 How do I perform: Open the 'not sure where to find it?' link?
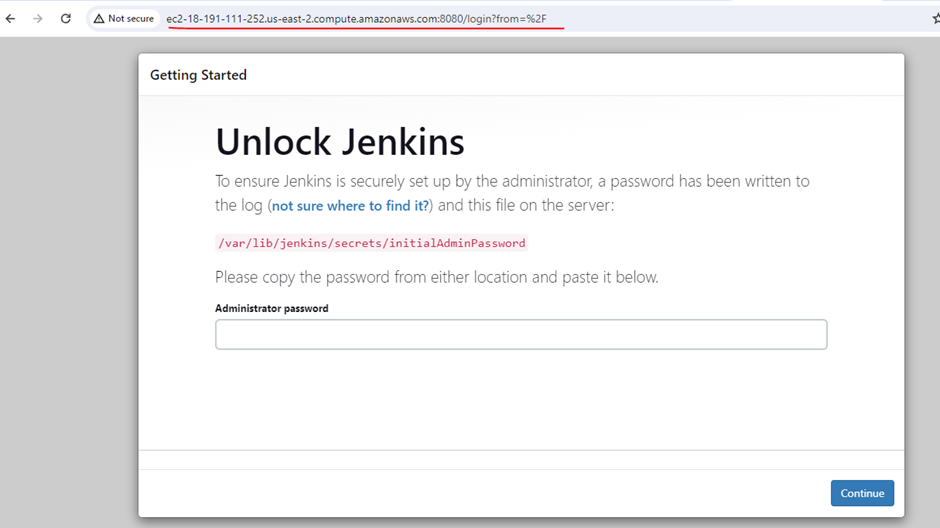[x=350, y=206]
